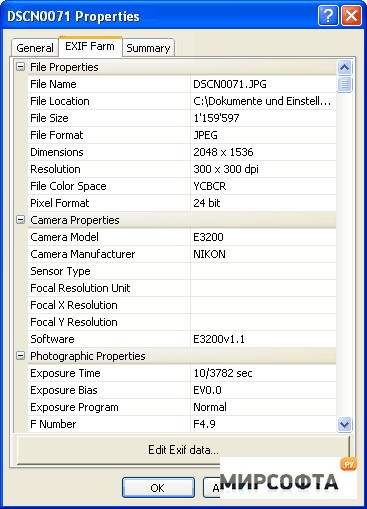The image size is (367, 509).
Task: Select the EXIF Farm tab
Action: tap(90, 46)
